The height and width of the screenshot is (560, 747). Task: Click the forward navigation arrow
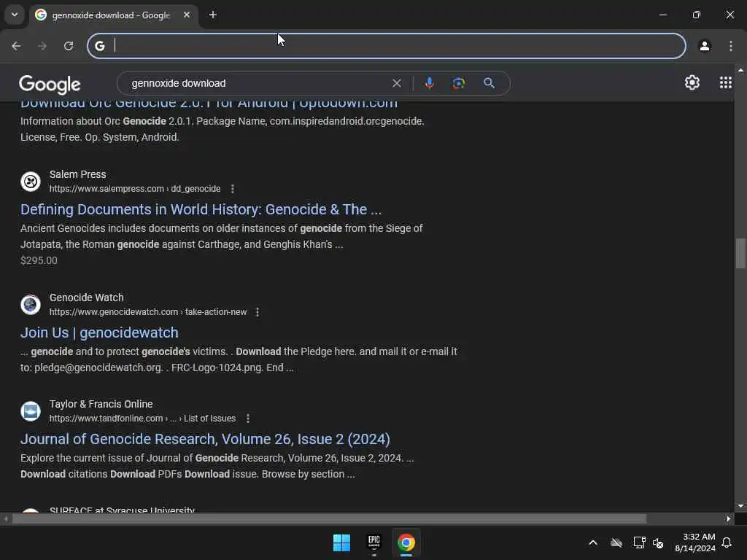(x=42, y=46)
